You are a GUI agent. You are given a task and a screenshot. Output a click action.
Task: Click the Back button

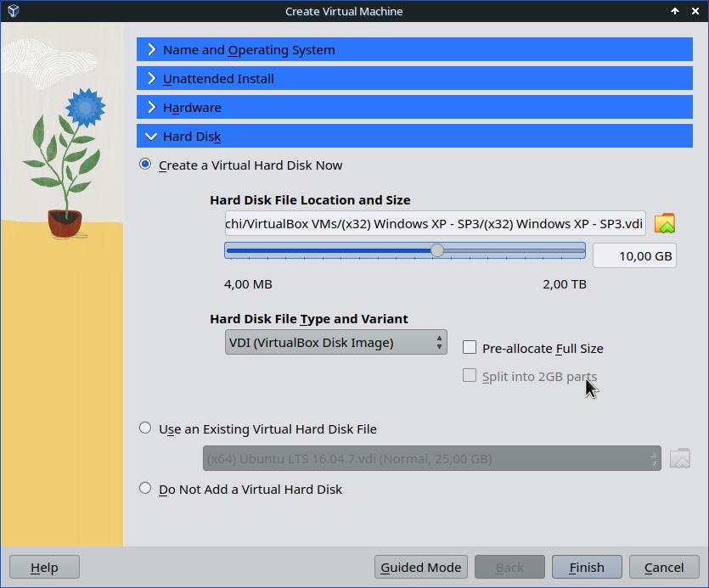click(x=509, y=567)
